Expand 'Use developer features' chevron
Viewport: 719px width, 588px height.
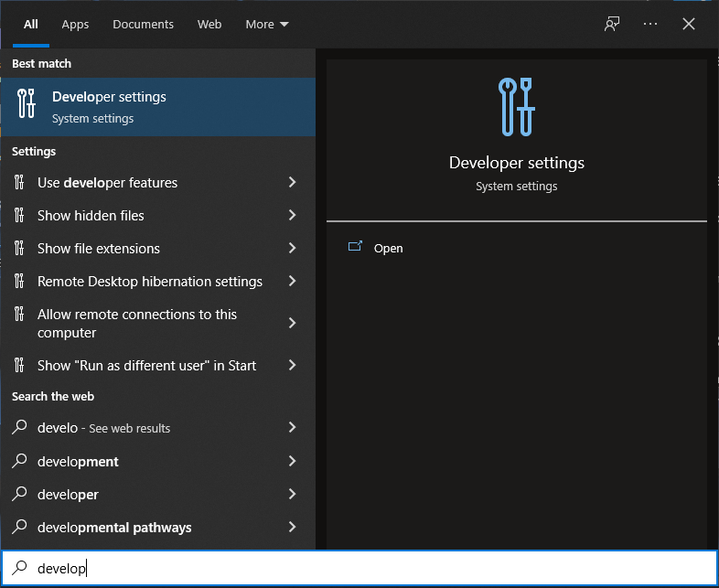point(292,183)
